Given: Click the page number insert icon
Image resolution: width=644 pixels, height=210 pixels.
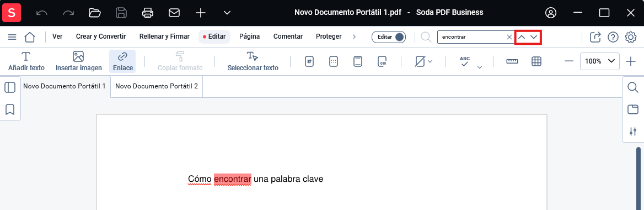Looking at the screenshot, I should point(310,61).
